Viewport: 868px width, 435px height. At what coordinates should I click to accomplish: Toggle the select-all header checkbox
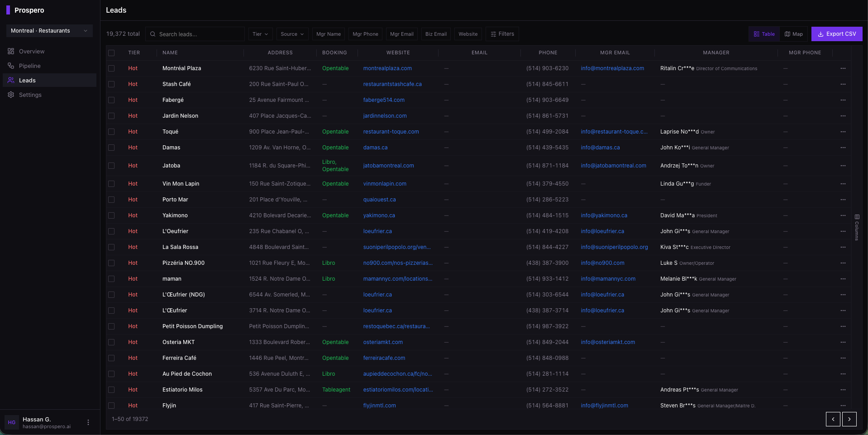point(111,53)
